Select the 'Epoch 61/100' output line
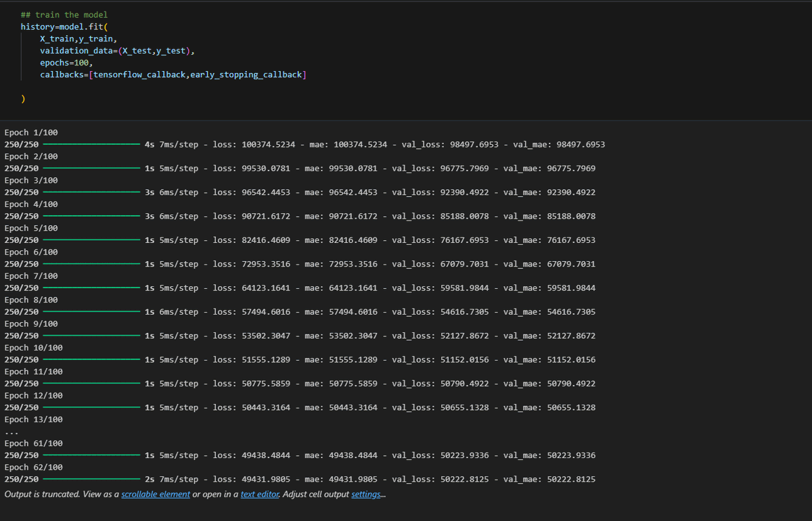The image size is (812, 521). click(34, 443)
